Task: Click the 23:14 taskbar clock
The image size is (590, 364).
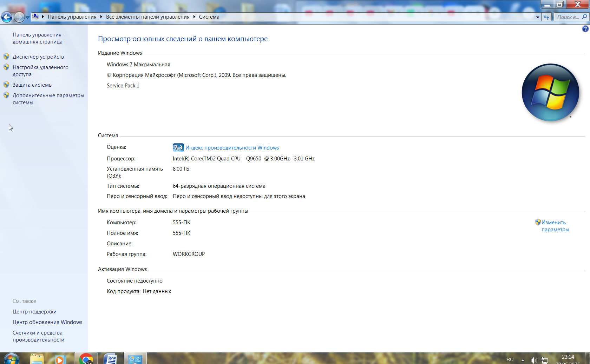Action: pyautogui.click(x=568, y=357)
